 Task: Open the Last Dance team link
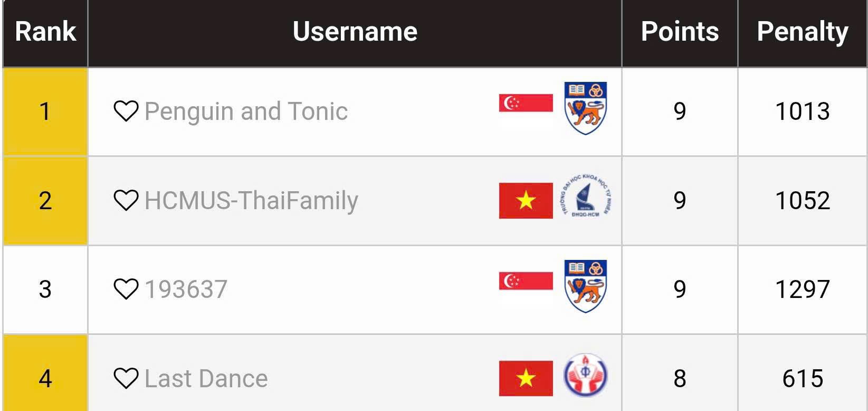pos(206,379)
